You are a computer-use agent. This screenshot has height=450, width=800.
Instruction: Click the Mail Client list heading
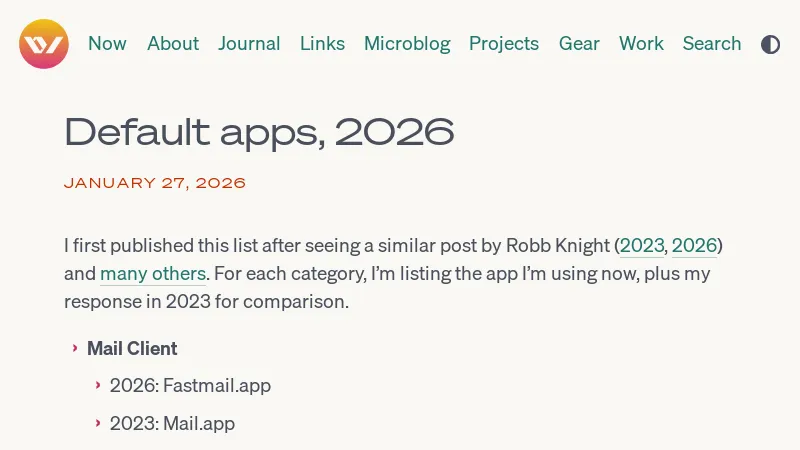[x=132, y=349]
